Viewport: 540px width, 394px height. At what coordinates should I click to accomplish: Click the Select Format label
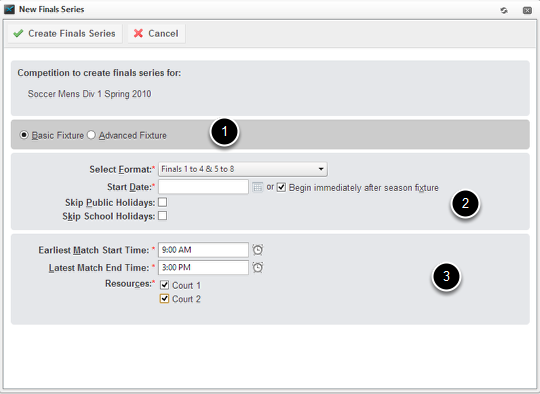tap(121, 169)
